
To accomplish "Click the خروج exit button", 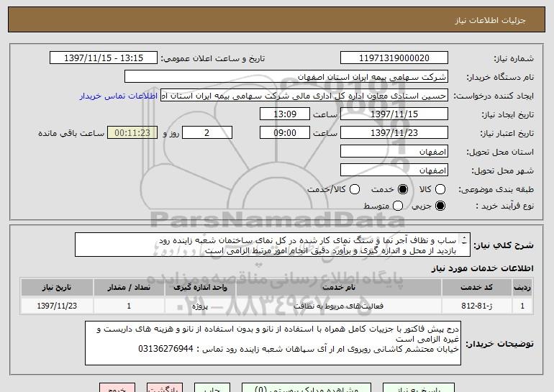I will pos(117,388).
